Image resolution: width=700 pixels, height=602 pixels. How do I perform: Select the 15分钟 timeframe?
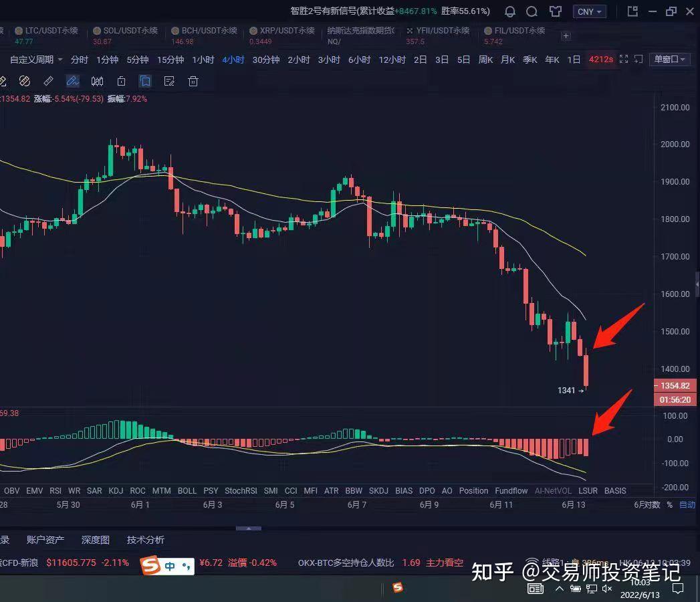(170, 60)
